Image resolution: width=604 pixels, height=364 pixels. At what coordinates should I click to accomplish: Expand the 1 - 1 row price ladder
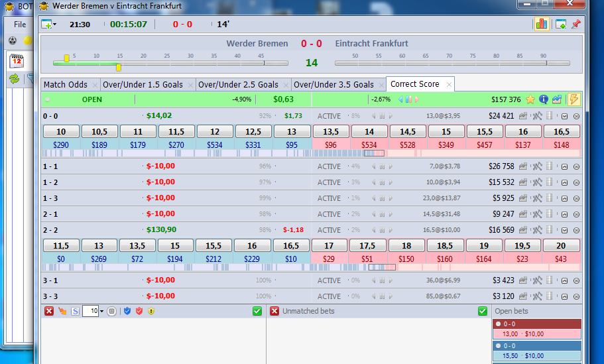click(564, 167)
